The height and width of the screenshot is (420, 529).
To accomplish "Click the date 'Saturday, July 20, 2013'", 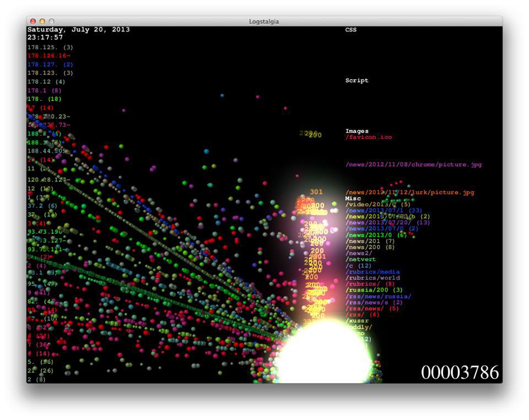I will 79,30.
